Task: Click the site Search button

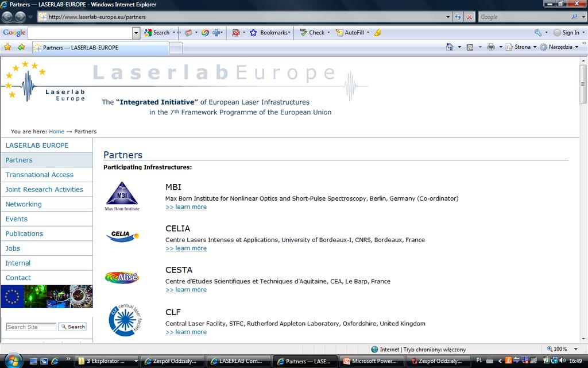Action: [72, 327]
